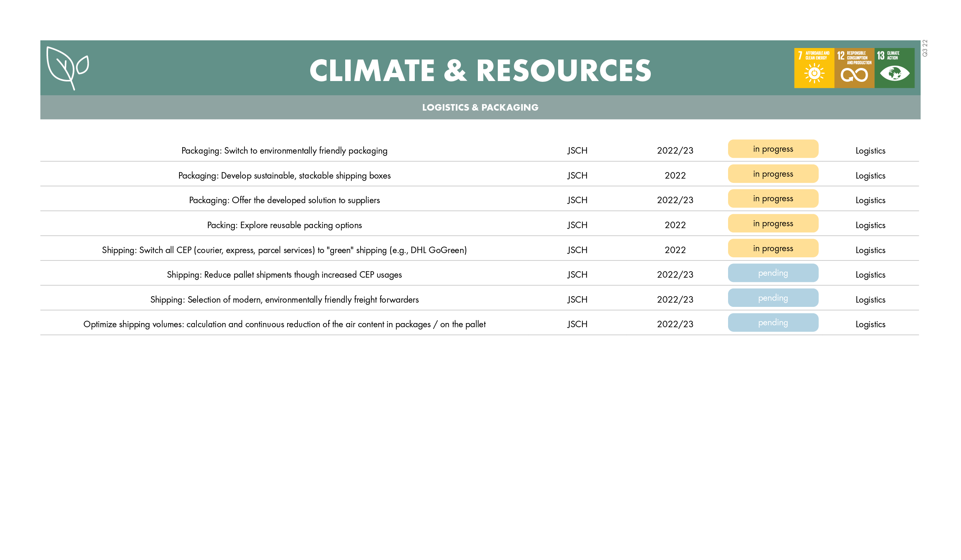Click 2022/23 date in the suppliers row
This screenshot has height=560, width=961.
(x=675, y=200)
